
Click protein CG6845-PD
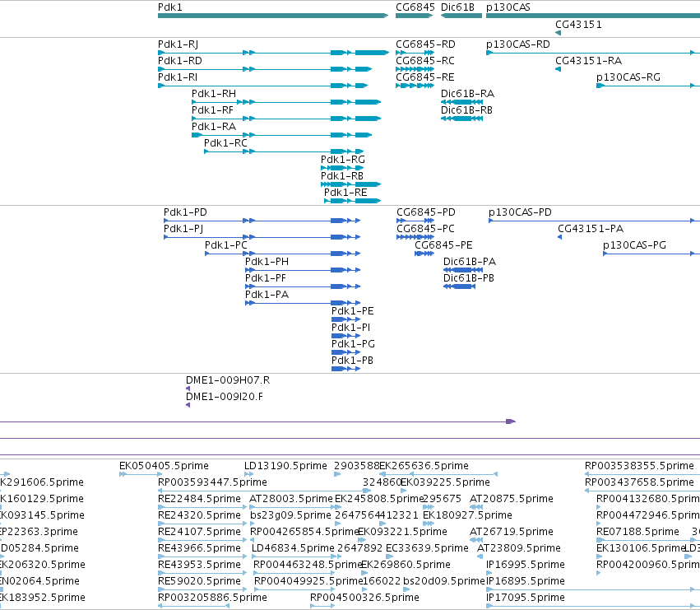pyautogui.click(x=415, y=221)
